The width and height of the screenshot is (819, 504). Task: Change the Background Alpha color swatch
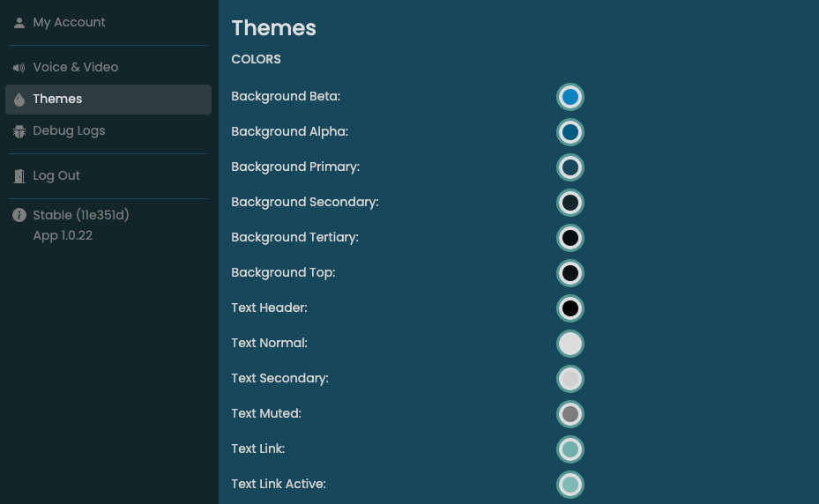click(570, 132)
